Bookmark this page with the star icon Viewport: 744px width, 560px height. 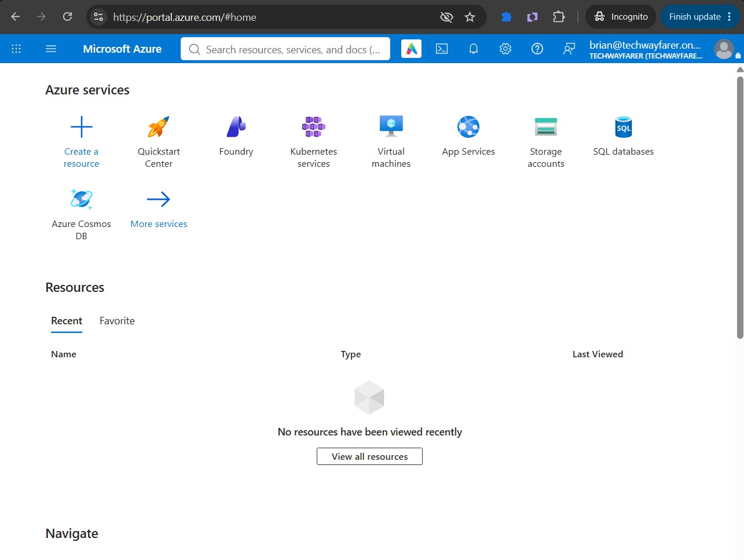coord(470,17)
